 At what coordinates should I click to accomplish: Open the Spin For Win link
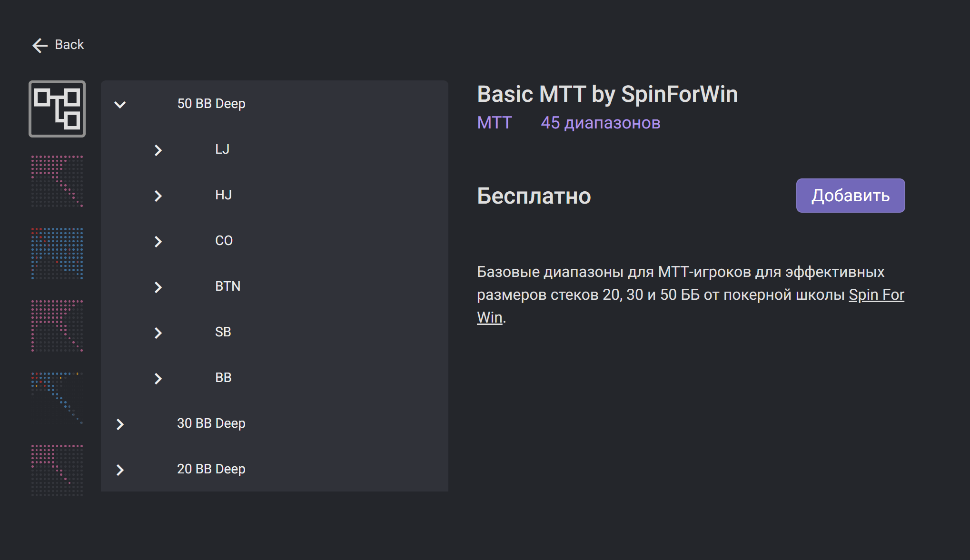(876, 295)
